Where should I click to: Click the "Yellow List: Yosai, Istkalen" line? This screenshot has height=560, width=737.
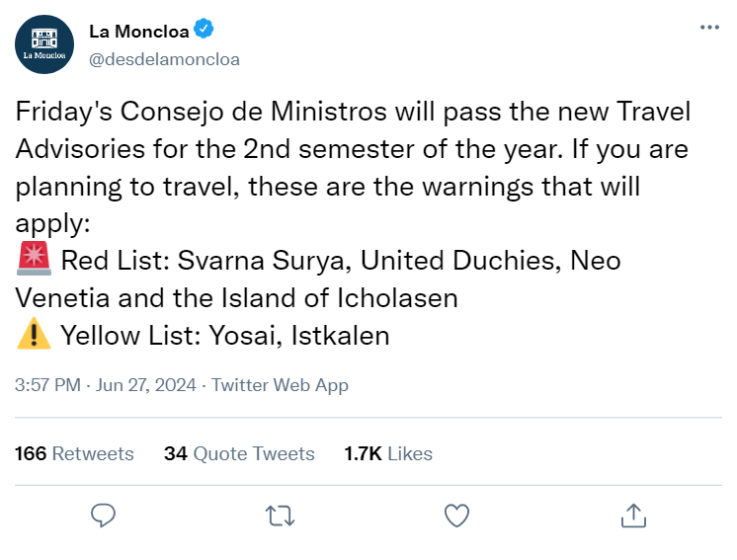point(225,336)
